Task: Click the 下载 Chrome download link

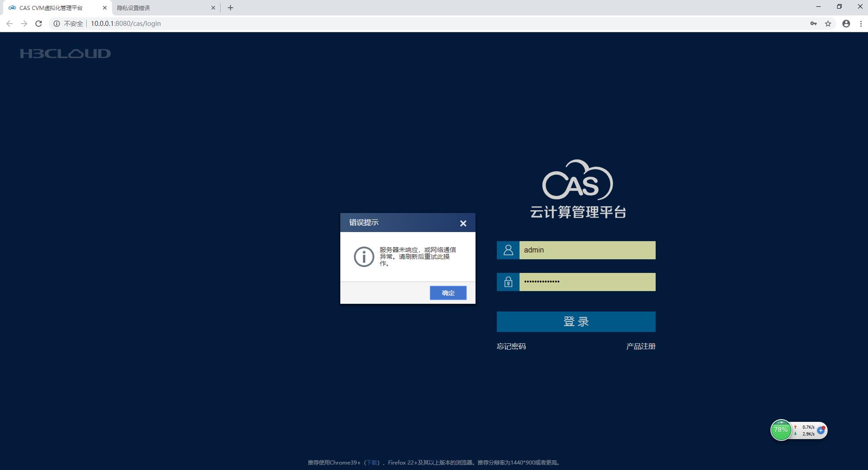Action: pyautogui.click(x=372, y=463)
